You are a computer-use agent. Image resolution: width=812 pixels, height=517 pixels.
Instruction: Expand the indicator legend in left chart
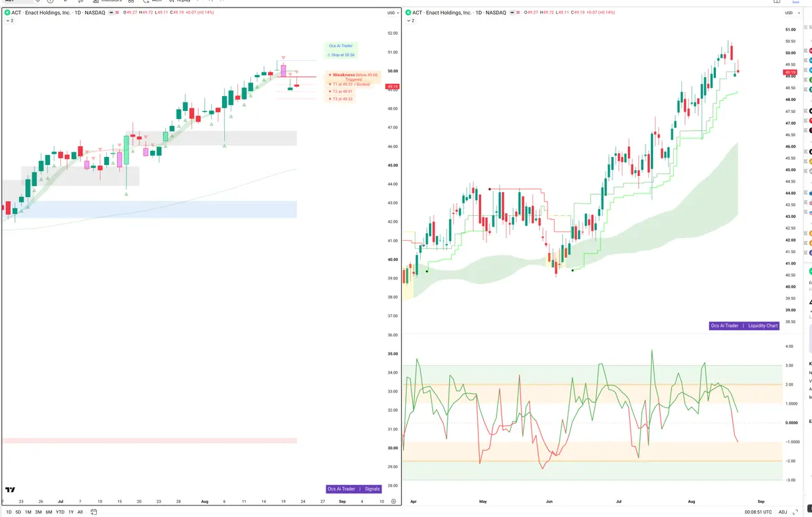(9, 21)
